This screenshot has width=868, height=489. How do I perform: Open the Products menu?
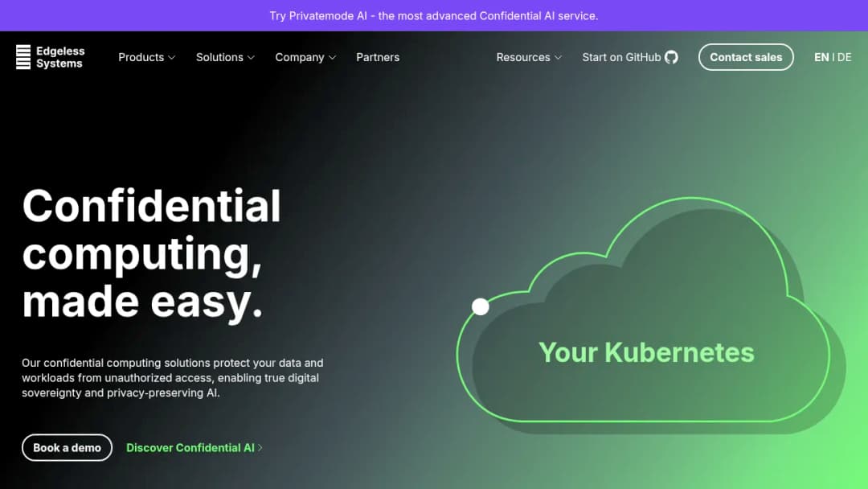pyautogui.click(x=147, y=57)
